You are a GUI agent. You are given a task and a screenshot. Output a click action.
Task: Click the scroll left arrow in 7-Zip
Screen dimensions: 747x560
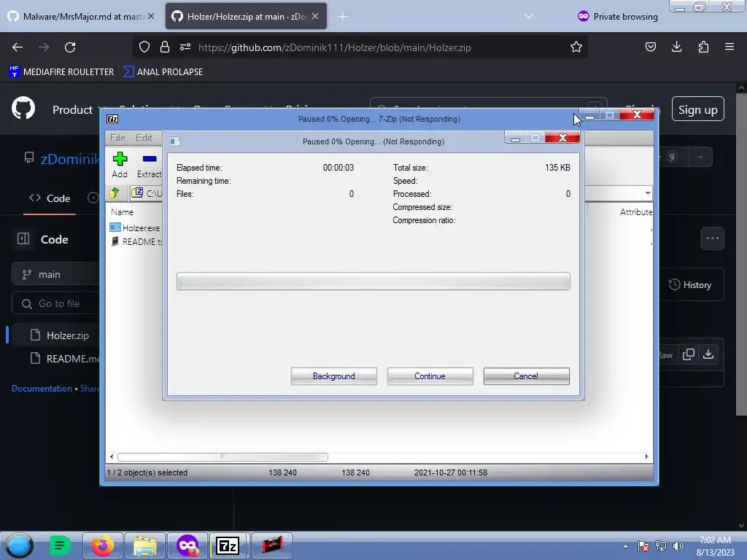[112, 457]
